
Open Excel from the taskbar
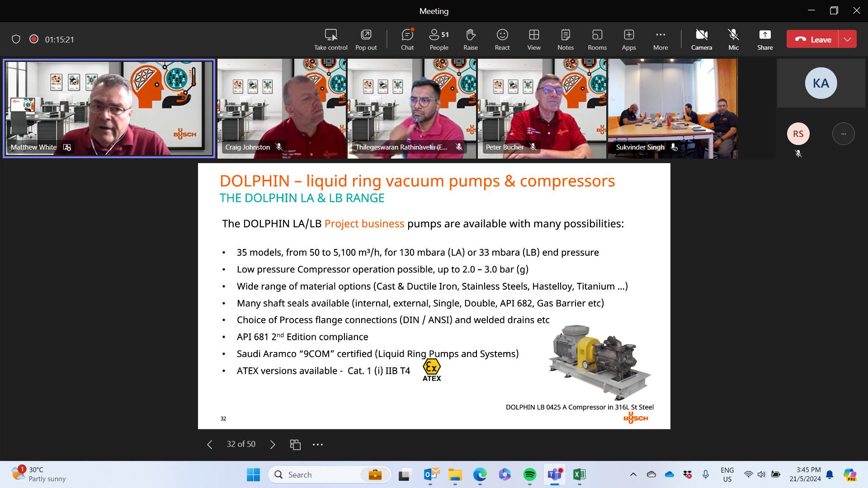coord(579,475)
